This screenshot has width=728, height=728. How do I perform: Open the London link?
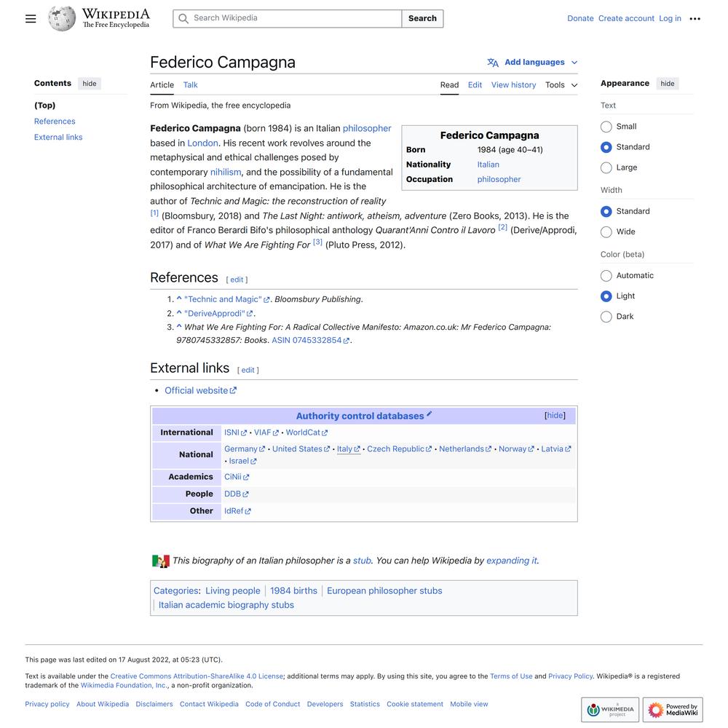(x=202, y=143)
